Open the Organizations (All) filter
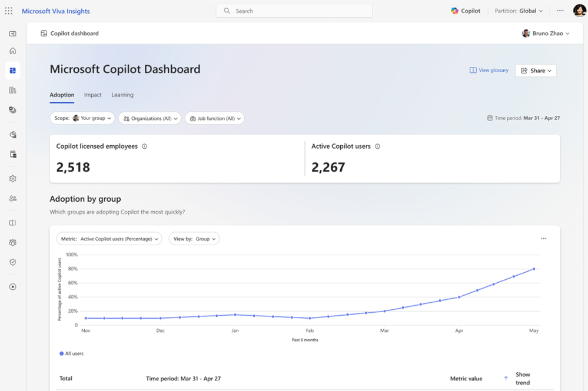The width and height of the screenshot is (588, 391). pyautogui.click(x=150, y=118)
